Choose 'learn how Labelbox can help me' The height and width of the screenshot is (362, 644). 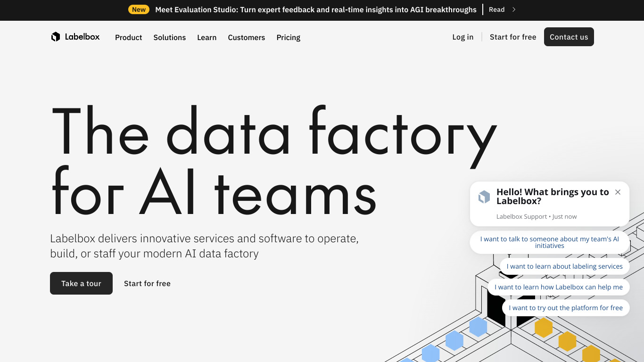tap(559, 287)
